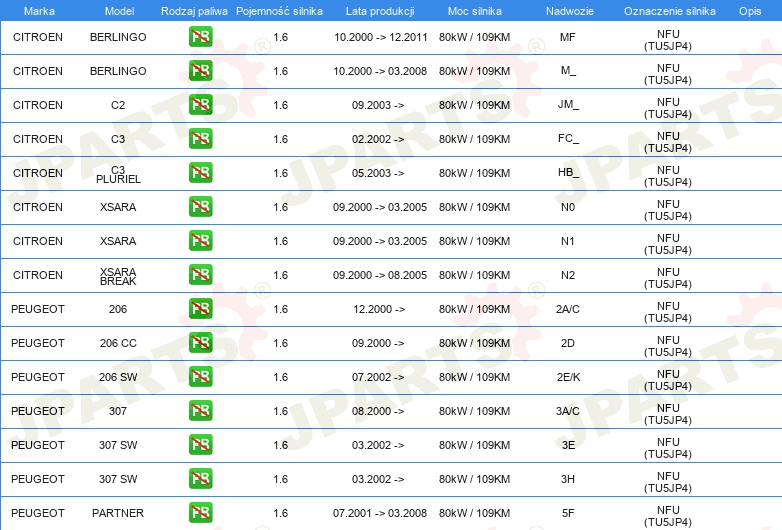This screenshot has height=530, width=782.
Task: Click the 3H body code cell
Action: tap(568, 479)
